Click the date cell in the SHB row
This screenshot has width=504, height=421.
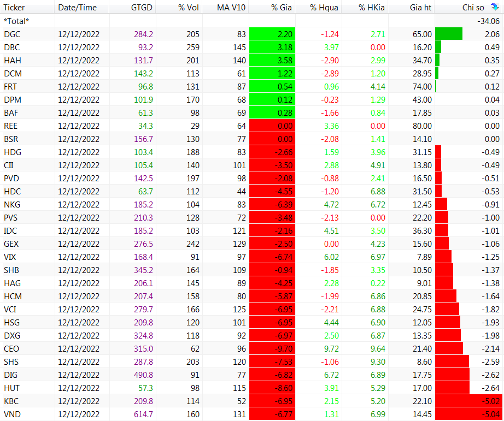pos(79,270)
